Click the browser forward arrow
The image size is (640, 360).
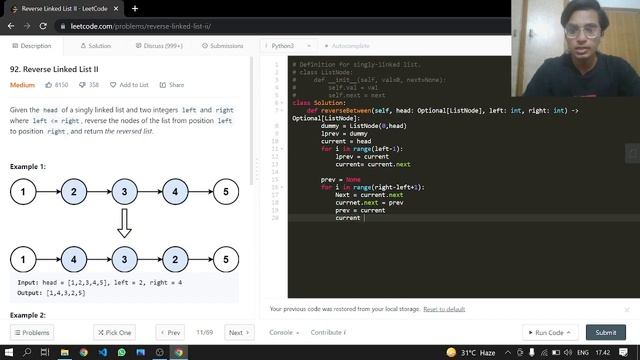coord(27,26)
